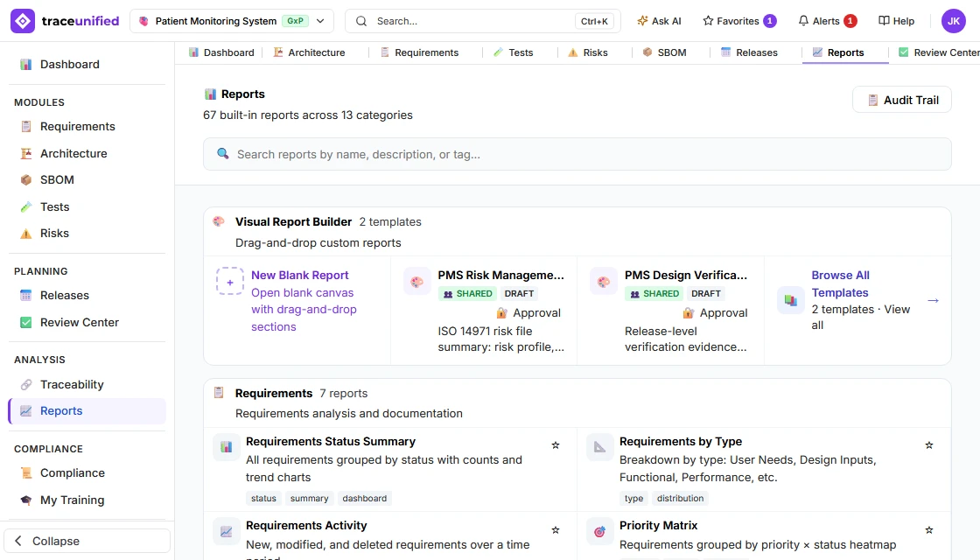
Task: Click the Requirements Activity trend icon
Action: [x=227, y=531]
